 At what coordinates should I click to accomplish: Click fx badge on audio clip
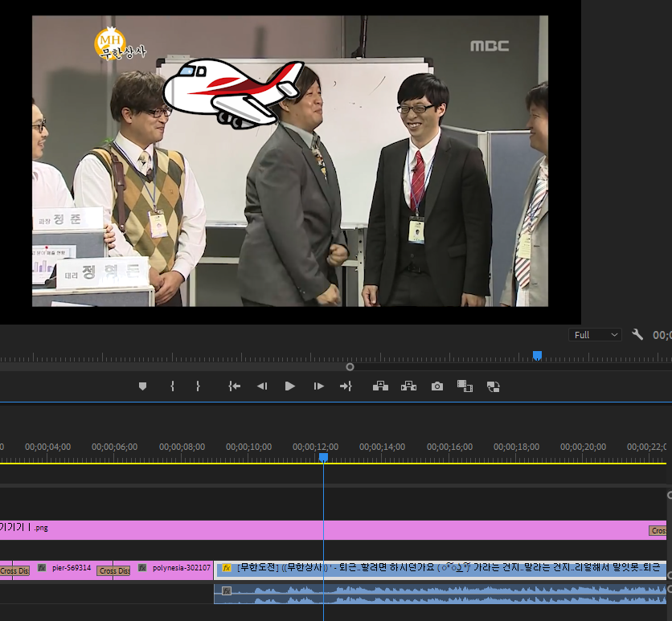[227, 591]
